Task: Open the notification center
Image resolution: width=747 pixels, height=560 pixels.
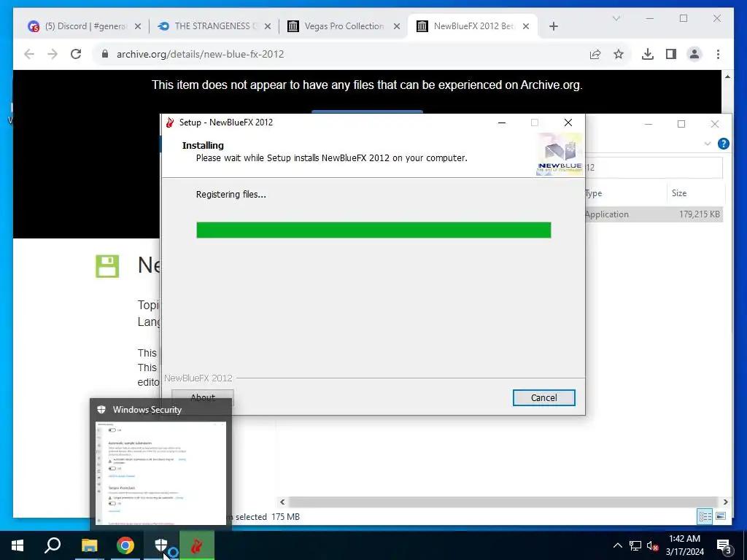Action: point(724,546)
